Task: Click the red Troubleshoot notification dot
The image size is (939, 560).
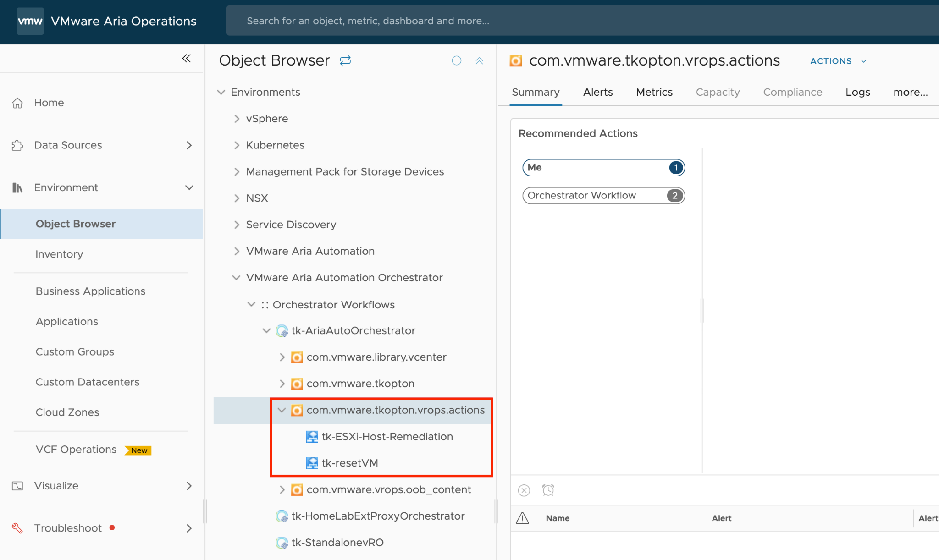Action: click(112, 527)
